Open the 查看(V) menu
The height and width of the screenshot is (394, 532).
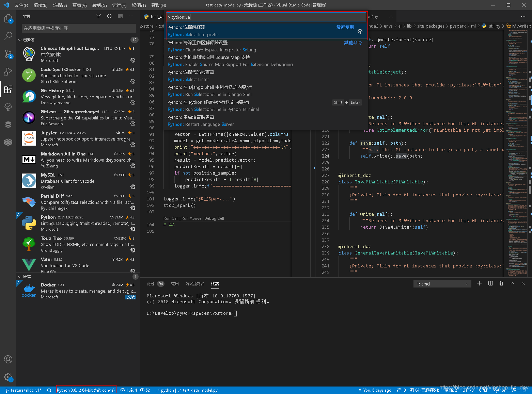[x=79, y=5]
